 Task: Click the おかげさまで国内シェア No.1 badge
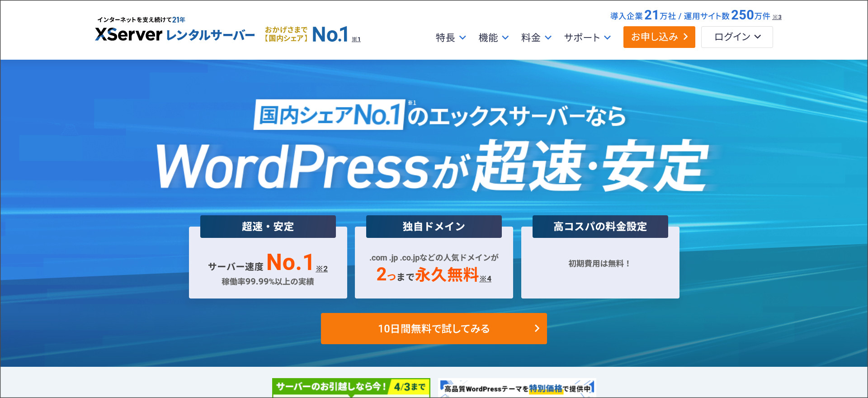coord(307,34)
